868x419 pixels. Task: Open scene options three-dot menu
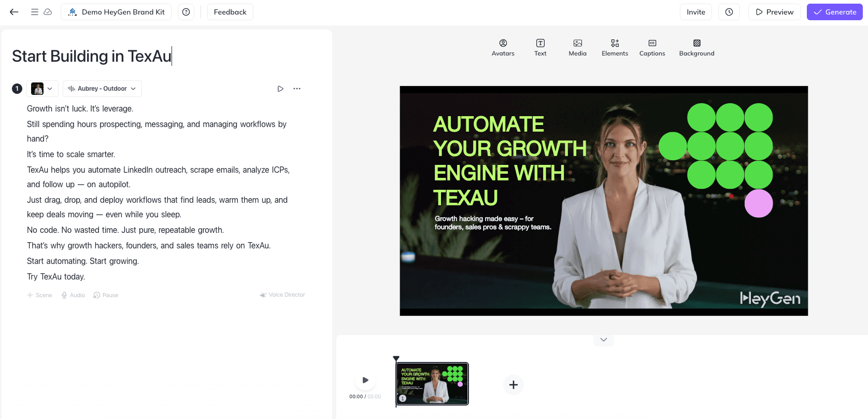click(x=297, y=89)
